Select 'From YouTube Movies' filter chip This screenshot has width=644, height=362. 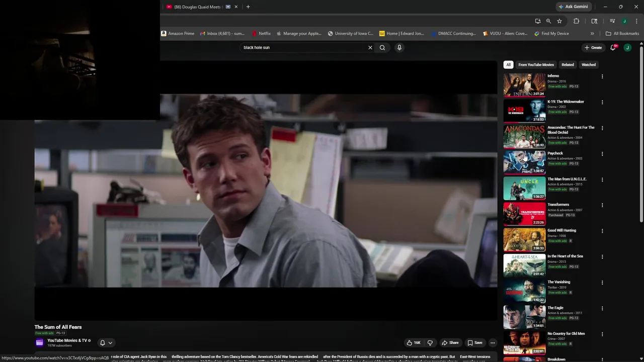pyautogui.click(x=536, y=65)
